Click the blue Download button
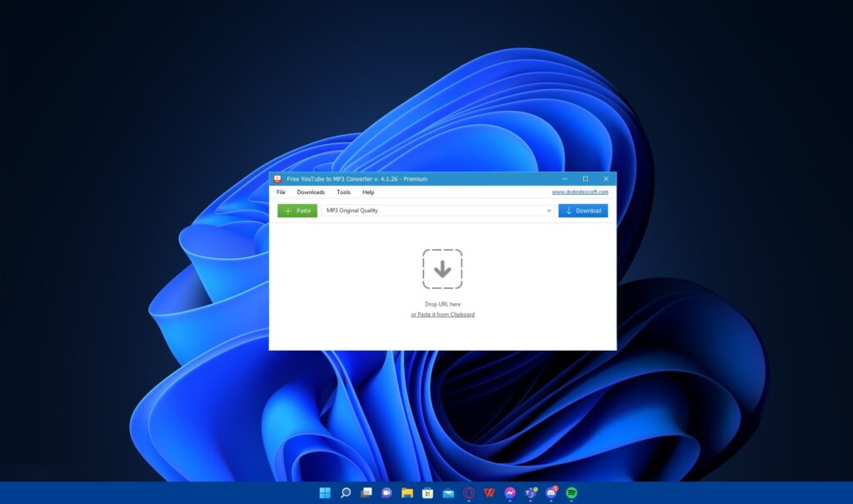The image size is (853, 504). coord(583,211)
